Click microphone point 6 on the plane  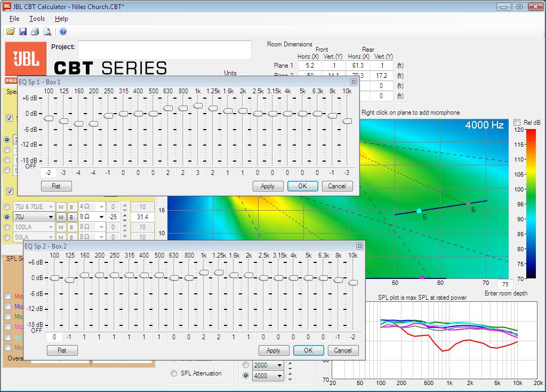pyautogui.click(x=468, y=203)
